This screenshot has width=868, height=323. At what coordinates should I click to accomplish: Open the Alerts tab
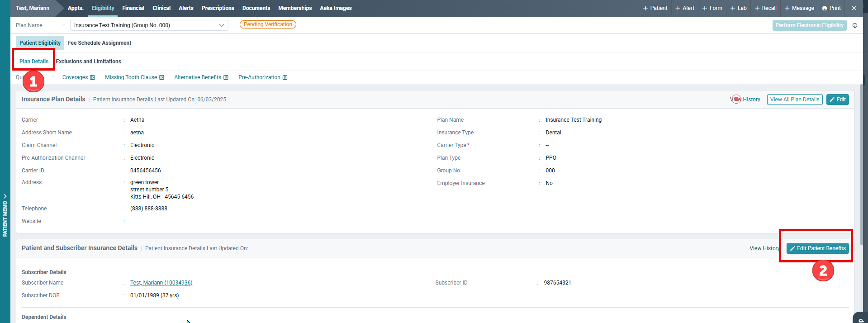tap(186, 8)
